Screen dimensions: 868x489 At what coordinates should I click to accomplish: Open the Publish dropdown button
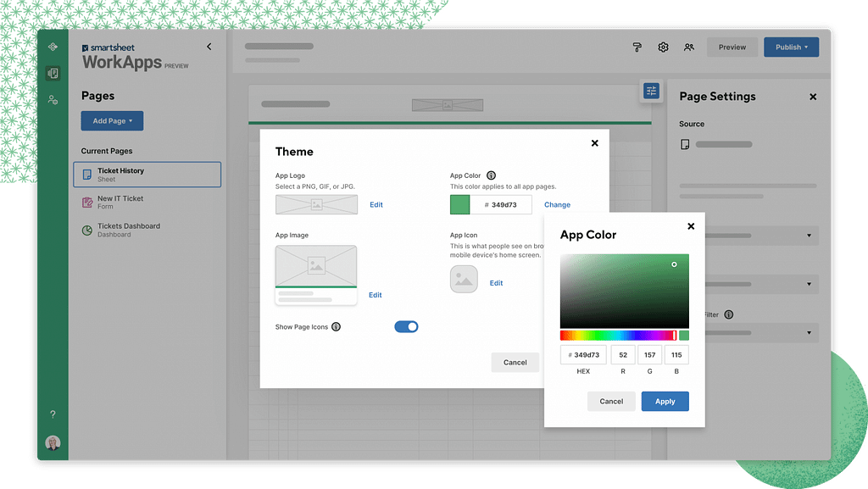click(792, 47)
